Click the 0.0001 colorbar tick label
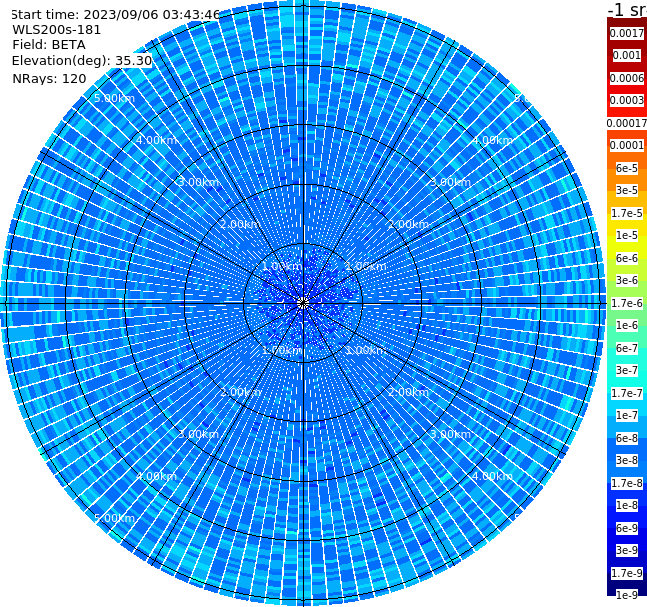Screen dimensions: 647x607 pos(626,145)
